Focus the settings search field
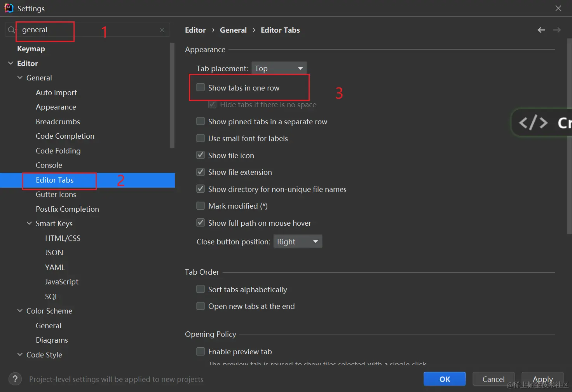Viewport: 572px width, 392px height. (x=87, y=30)
